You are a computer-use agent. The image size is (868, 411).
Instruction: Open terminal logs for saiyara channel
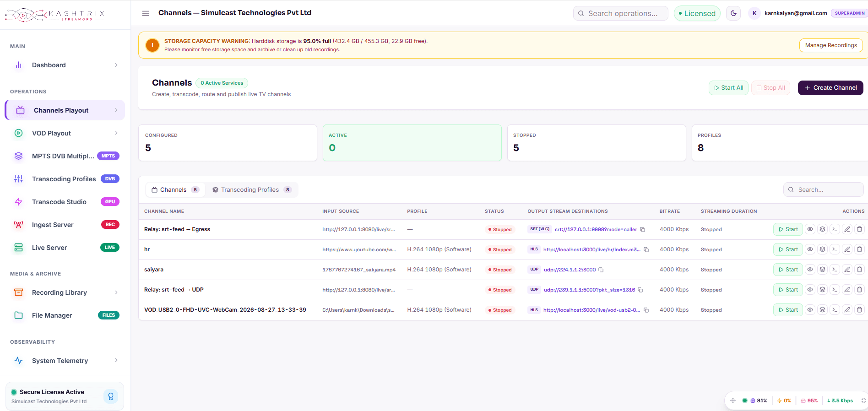pos(835,270)
